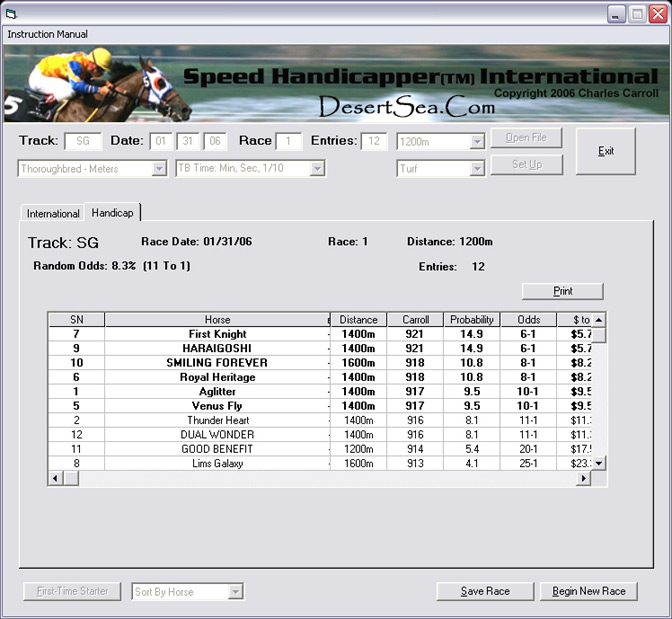Click the table's scroll right arrow
The width and height of the screenshot is (672, 619).
click(583, 478)
